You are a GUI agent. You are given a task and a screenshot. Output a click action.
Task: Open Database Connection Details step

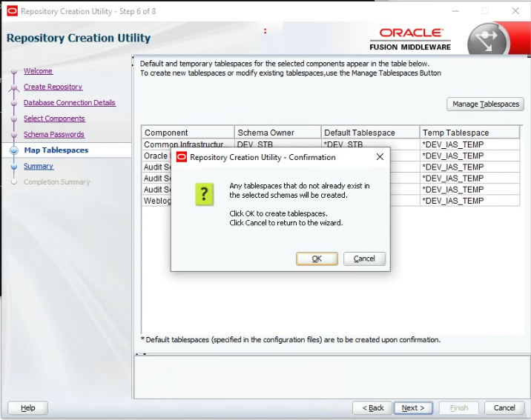70,103
